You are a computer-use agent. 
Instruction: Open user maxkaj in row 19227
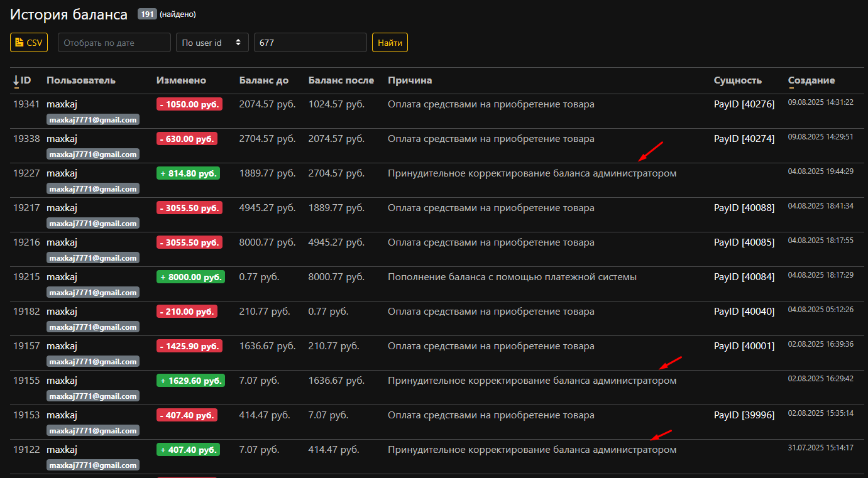click(62, 173)
